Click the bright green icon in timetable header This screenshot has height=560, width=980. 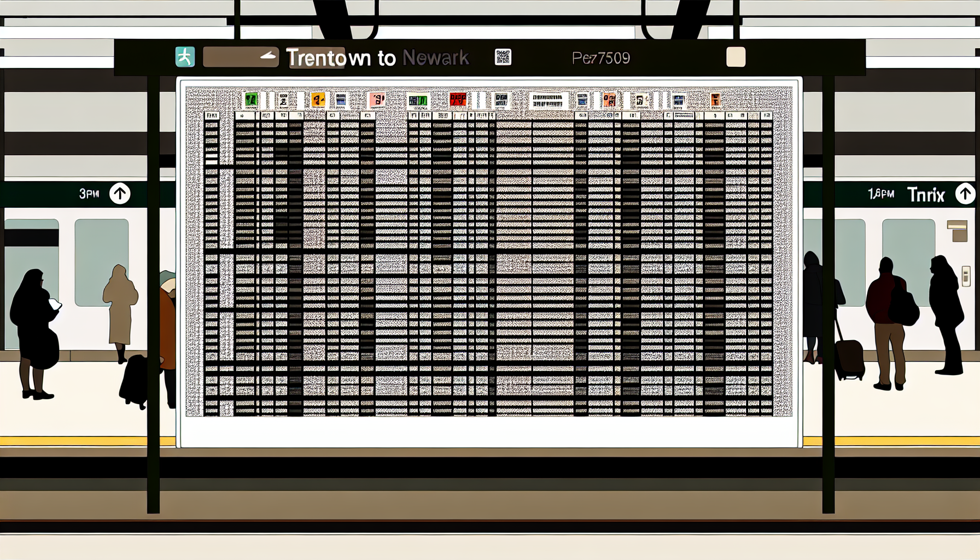(x=251, y=100)
